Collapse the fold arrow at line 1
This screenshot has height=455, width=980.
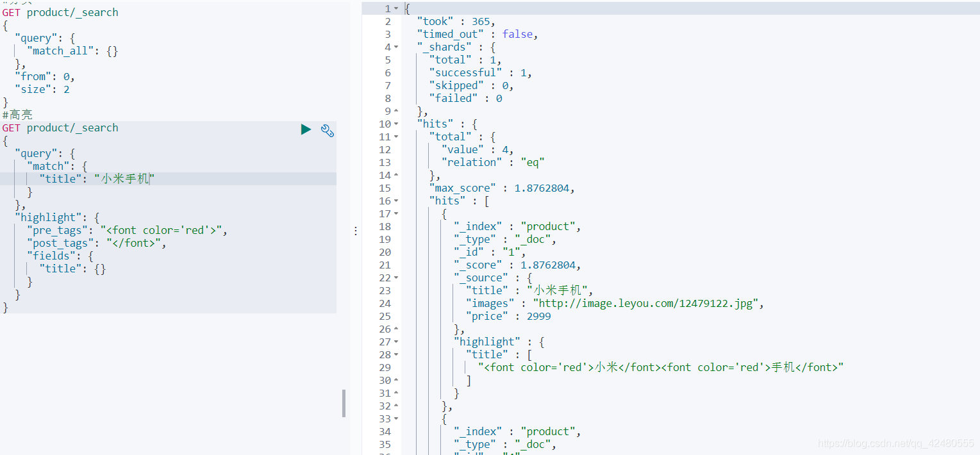396,9
